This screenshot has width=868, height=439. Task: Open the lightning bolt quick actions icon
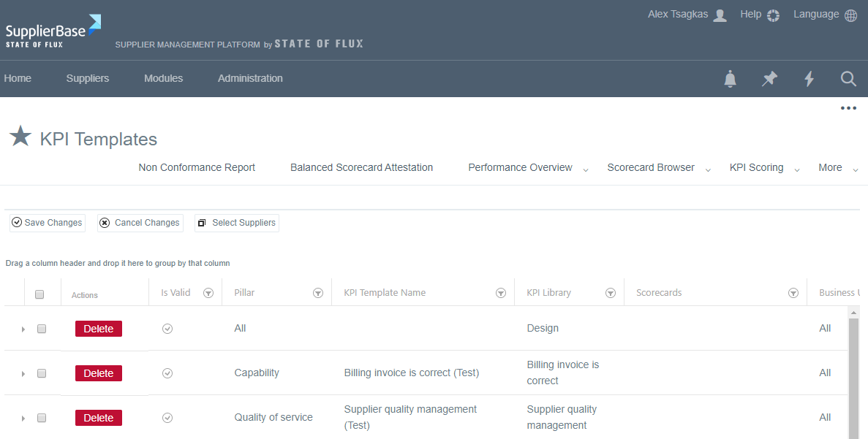point(809,79)
